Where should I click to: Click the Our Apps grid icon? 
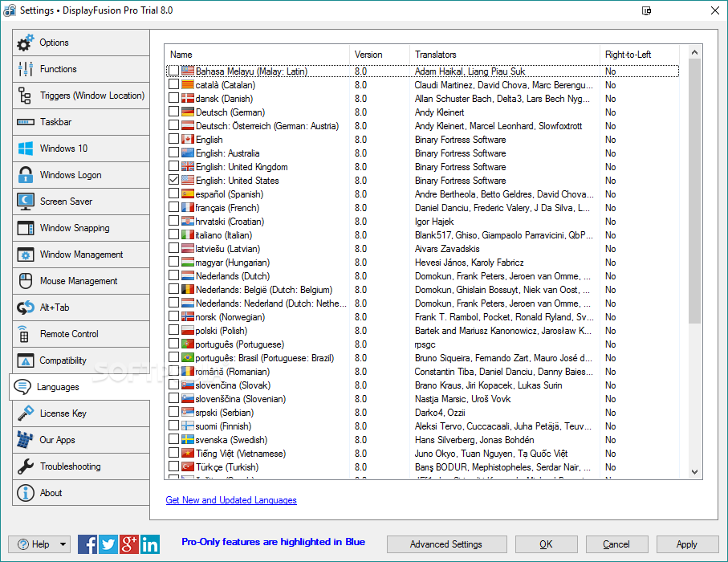coord(25,440)
